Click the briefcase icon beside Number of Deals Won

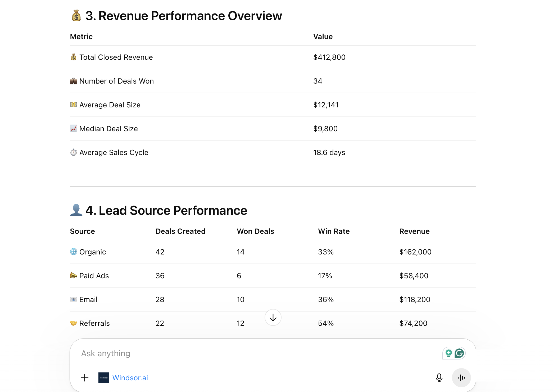click(x=74, y=81)
